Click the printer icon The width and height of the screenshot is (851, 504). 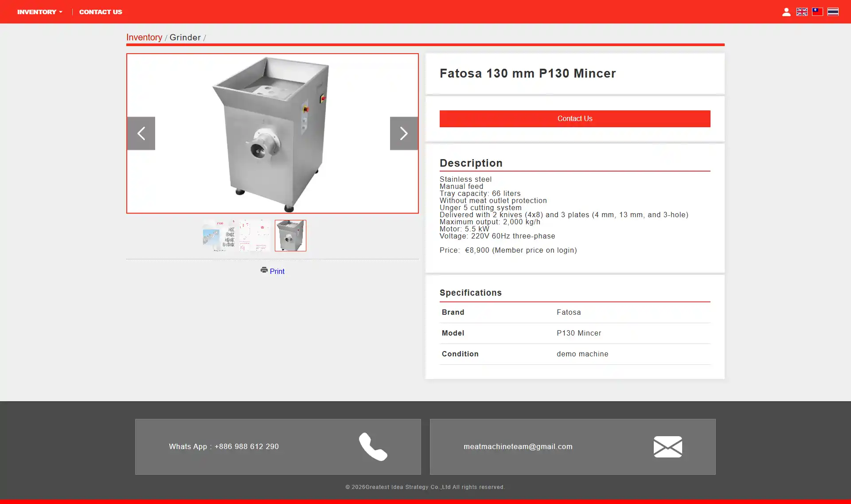tap(264, 270)
